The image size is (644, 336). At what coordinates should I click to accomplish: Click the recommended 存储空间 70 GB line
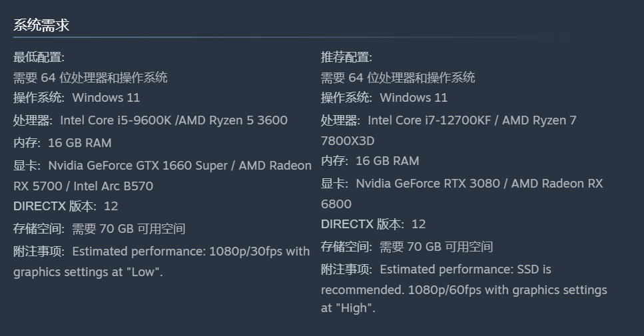coord(407,247)
